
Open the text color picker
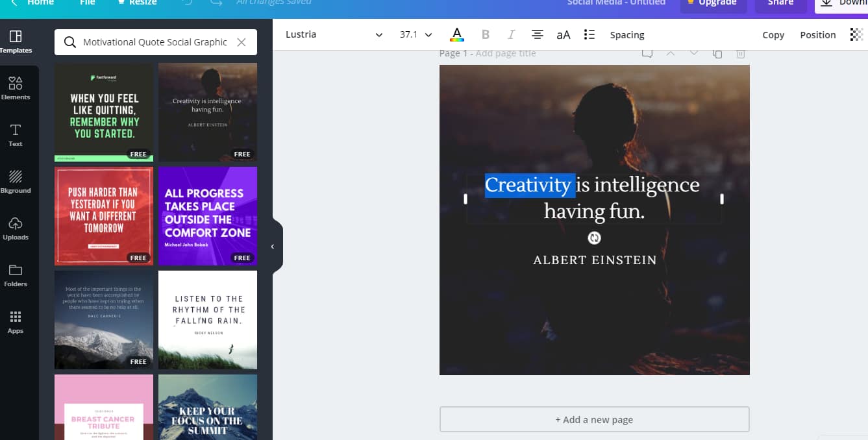457,34
